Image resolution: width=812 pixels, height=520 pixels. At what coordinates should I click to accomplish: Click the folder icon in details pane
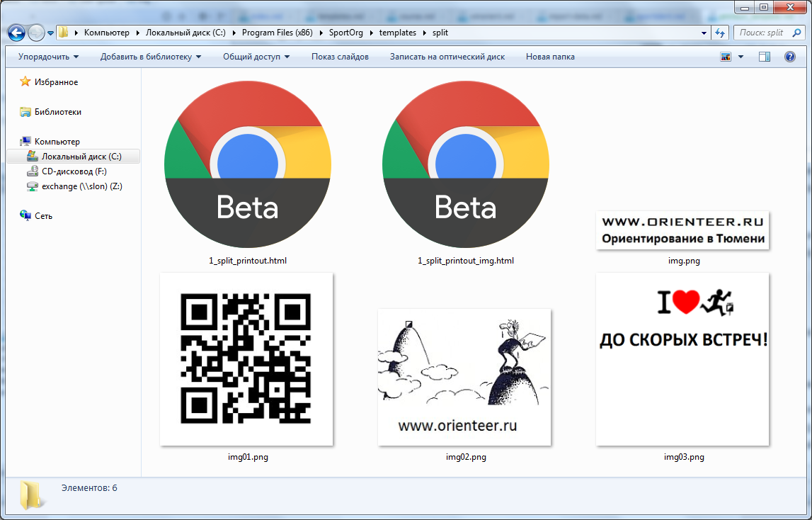[x=32, y=495]
